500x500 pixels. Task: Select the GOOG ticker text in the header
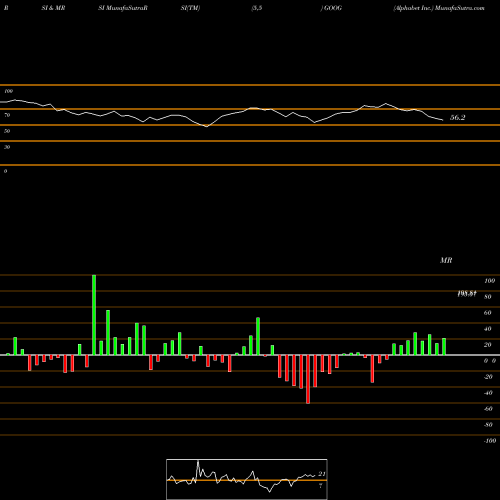click(333, 8)
